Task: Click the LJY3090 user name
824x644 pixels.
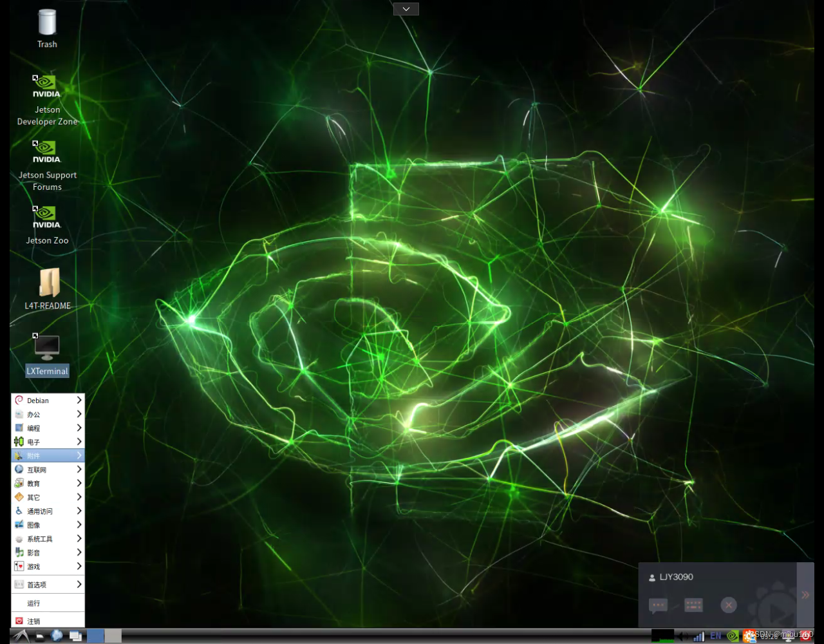Action: coord(677,577)
